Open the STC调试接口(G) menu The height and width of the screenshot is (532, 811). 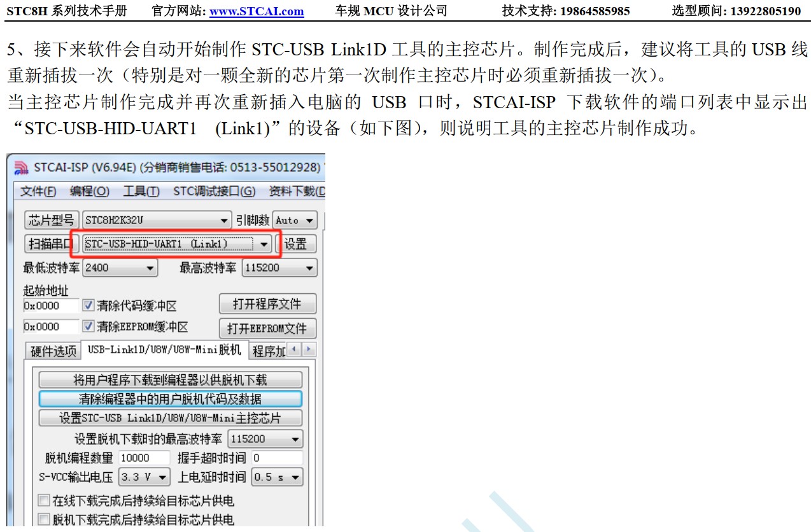214,192
